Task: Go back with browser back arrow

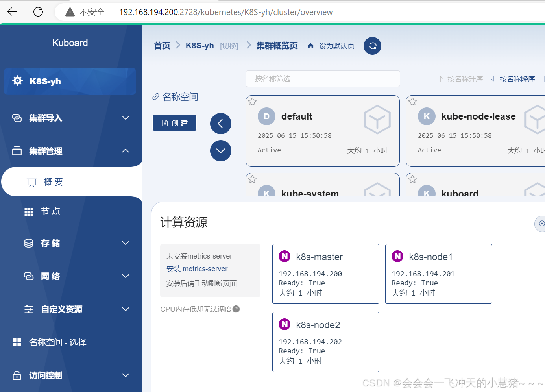Action: [12, 12]
